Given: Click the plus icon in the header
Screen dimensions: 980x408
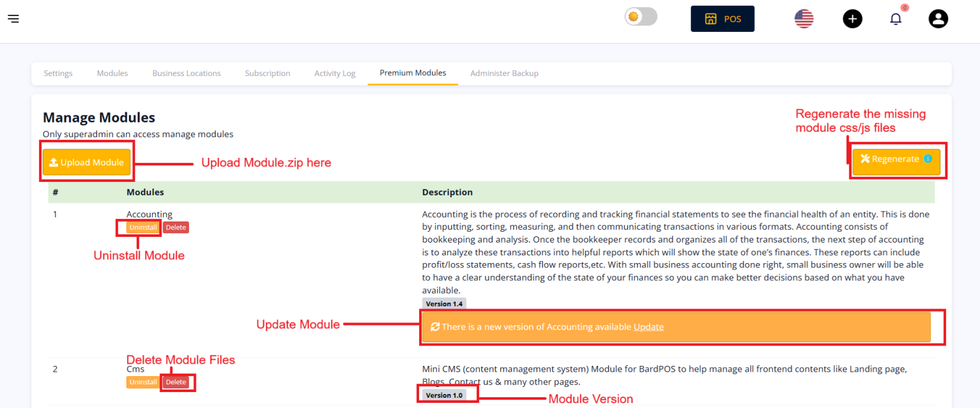Looking at the screenshot, I should (x=852, y=19).
